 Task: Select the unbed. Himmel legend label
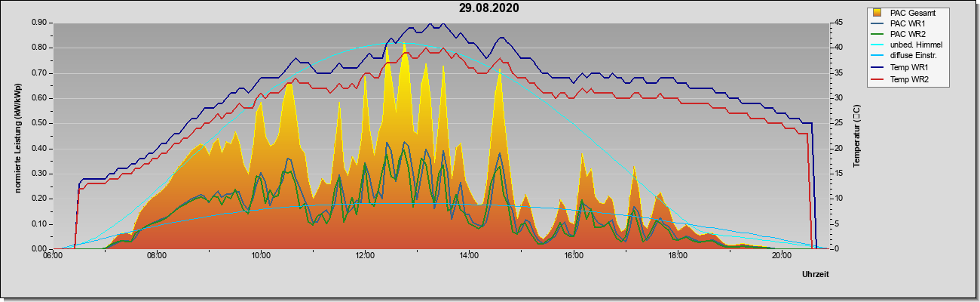pos(916,45)
